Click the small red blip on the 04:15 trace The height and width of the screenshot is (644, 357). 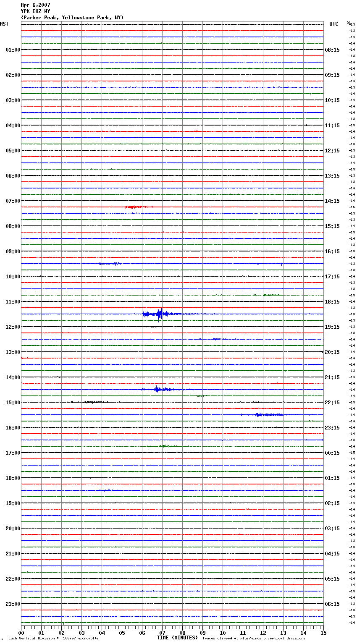(x=196, y=131)
